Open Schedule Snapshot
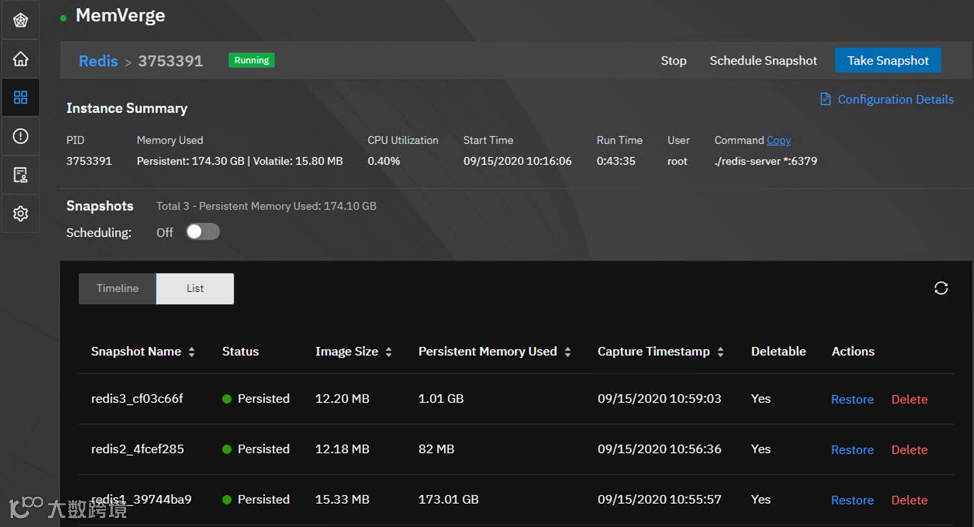 [x=763, y=60]
